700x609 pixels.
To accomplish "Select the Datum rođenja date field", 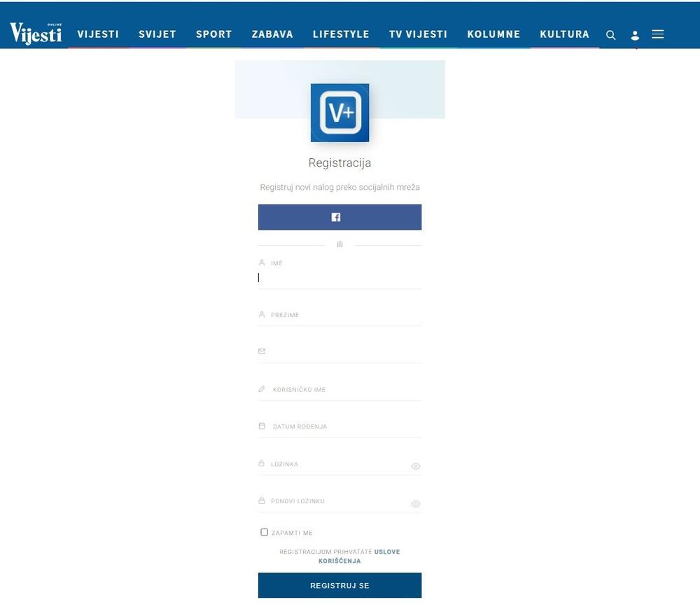I will pos(339,426).
